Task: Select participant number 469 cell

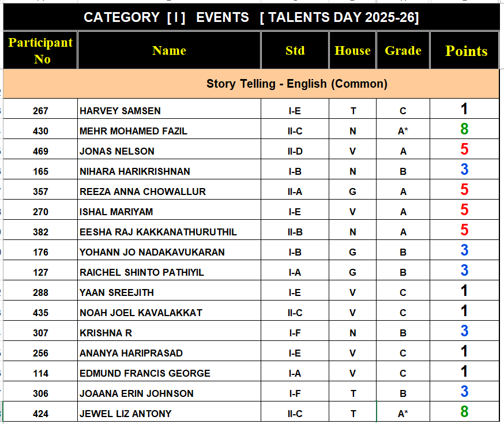Action: 40,149
